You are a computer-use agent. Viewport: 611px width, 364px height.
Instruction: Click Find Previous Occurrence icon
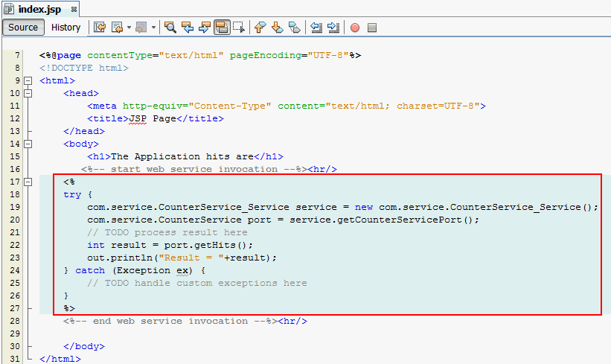click(x=188, y=28)
